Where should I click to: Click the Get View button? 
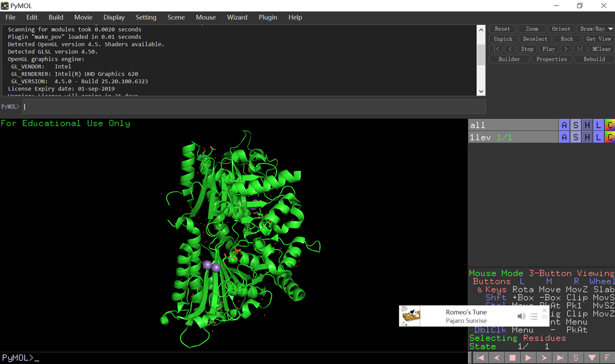pyautogui.click(x=598, y=39)
